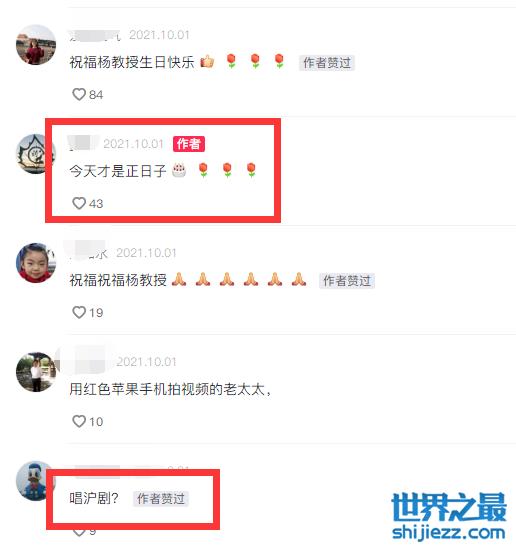Click the heart icon beside 43
The image size is (516, 547).
coord(79,203)
